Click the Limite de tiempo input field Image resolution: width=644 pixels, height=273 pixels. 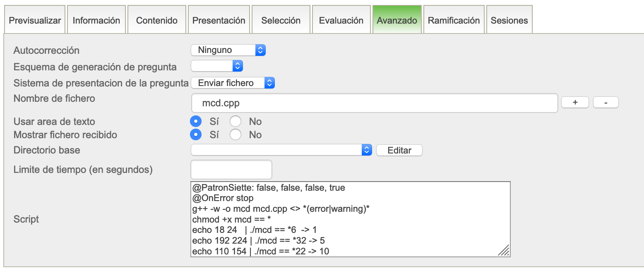point(231,170)
